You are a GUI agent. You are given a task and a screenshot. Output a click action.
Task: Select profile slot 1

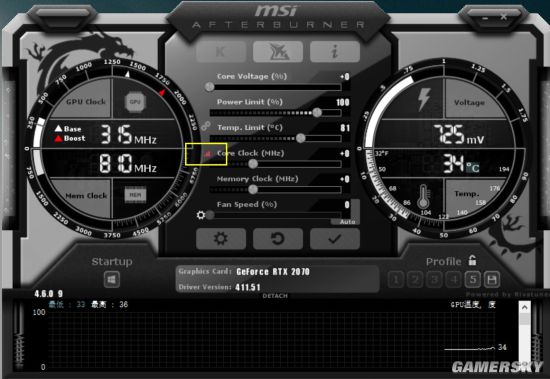point(396,280)
